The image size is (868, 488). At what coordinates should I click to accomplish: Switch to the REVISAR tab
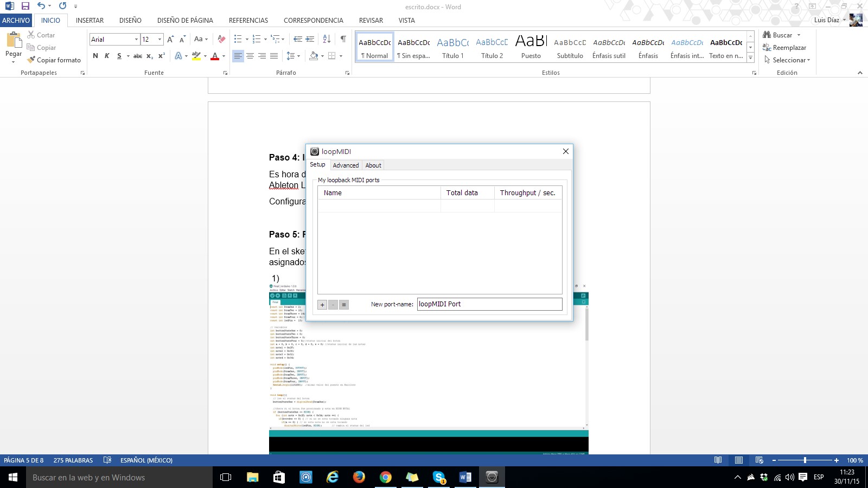coord(371,20)
